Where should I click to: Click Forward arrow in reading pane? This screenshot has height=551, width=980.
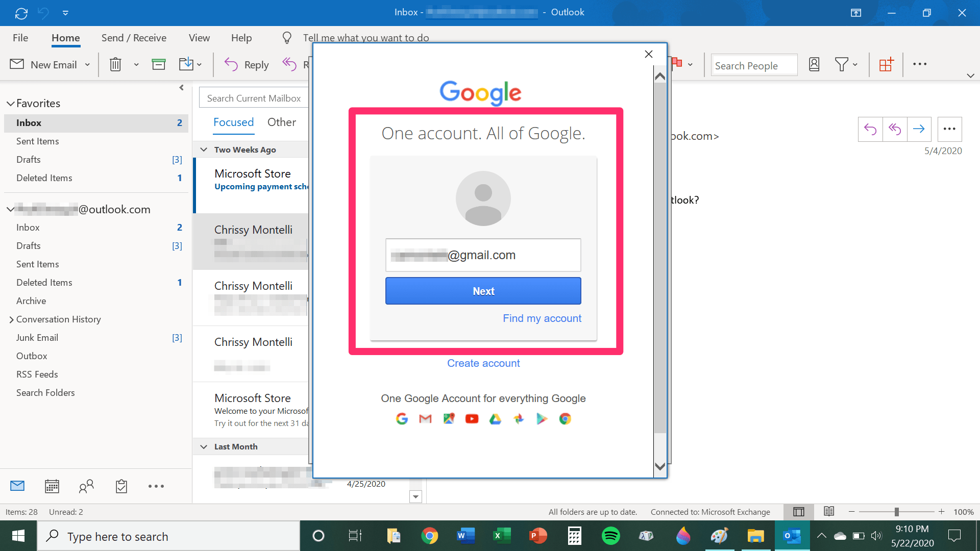click(x=919, y=129)
